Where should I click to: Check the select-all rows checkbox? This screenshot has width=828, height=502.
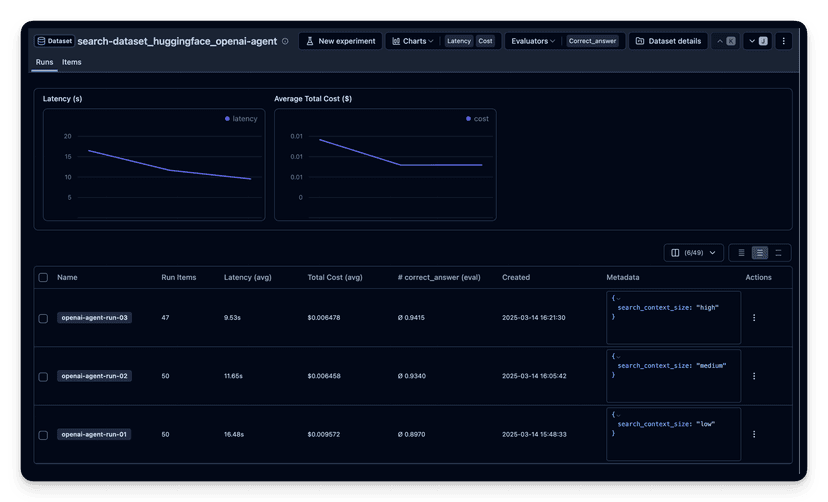(43, 278)
